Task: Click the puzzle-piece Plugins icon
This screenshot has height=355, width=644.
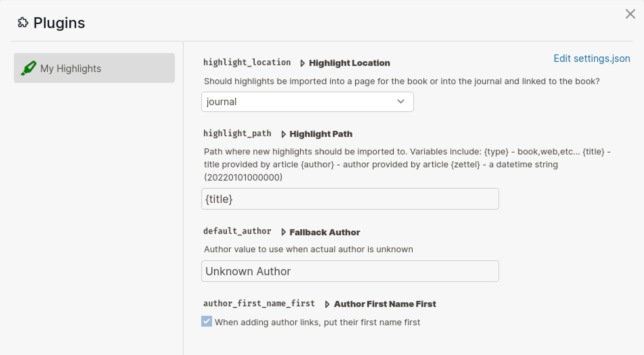Action: point(23,23)
